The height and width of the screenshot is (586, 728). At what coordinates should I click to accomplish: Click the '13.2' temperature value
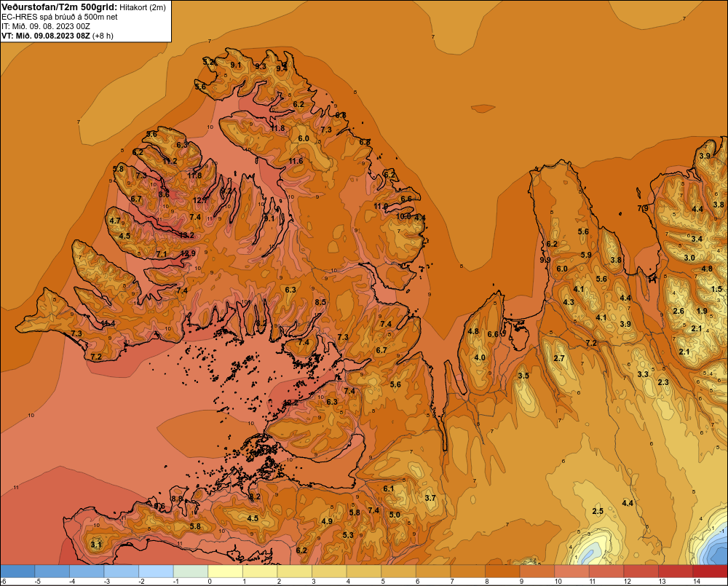186,235
